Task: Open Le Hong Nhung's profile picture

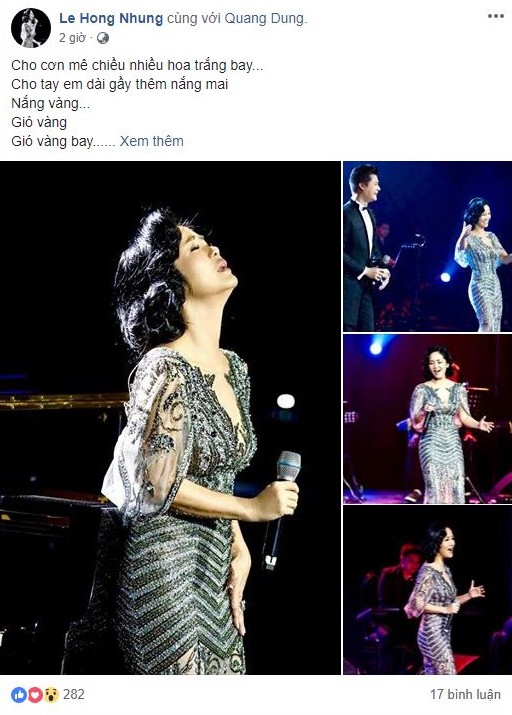Action: click(31, 27)
